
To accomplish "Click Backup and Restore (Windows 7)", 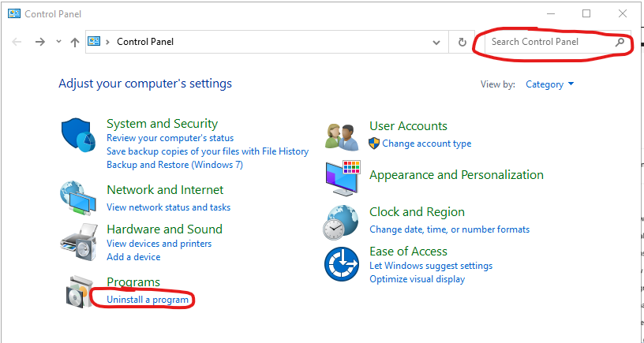I will tap(174, 165).
